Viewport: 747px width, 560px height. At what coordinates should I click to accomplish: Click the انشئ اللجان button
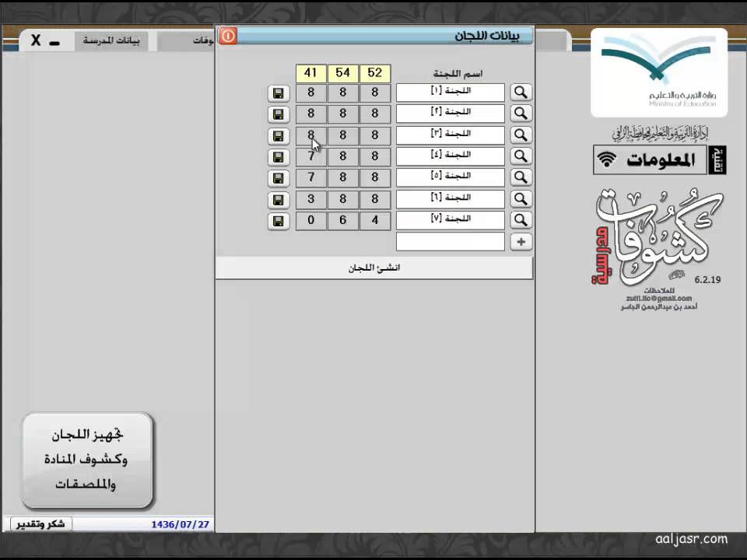(x=373, y=268)
